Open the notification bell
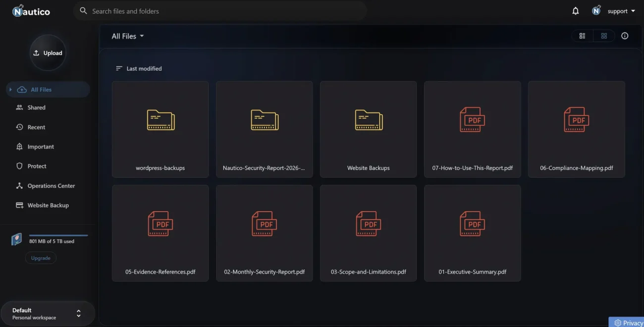 tap(575, 10)
